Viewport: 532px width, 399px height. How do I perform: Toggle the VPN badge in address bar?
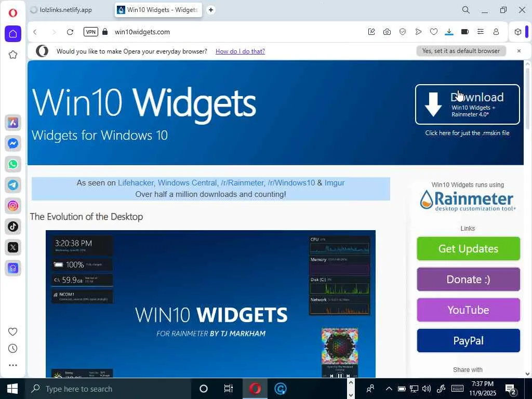pos(90,32)
